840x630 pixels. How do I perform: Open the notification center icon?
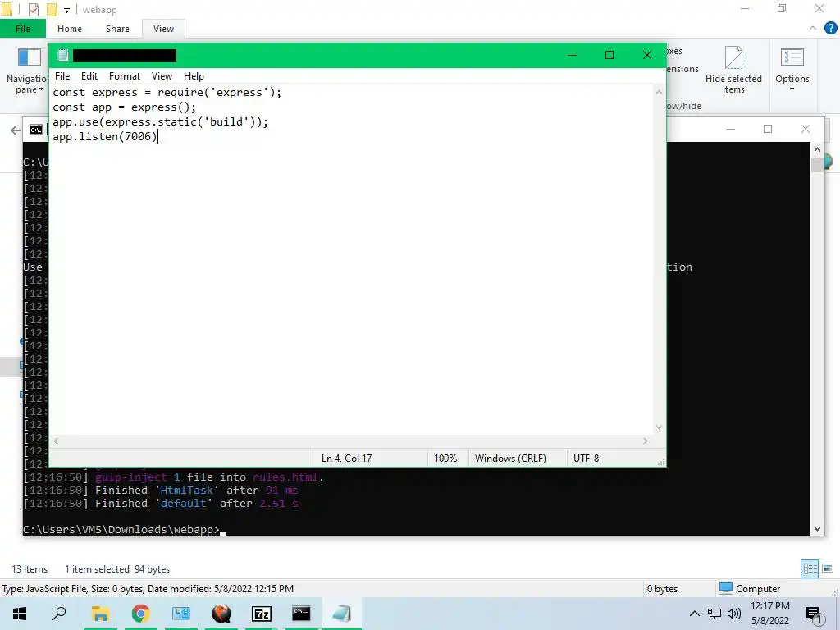coord(815,614)
